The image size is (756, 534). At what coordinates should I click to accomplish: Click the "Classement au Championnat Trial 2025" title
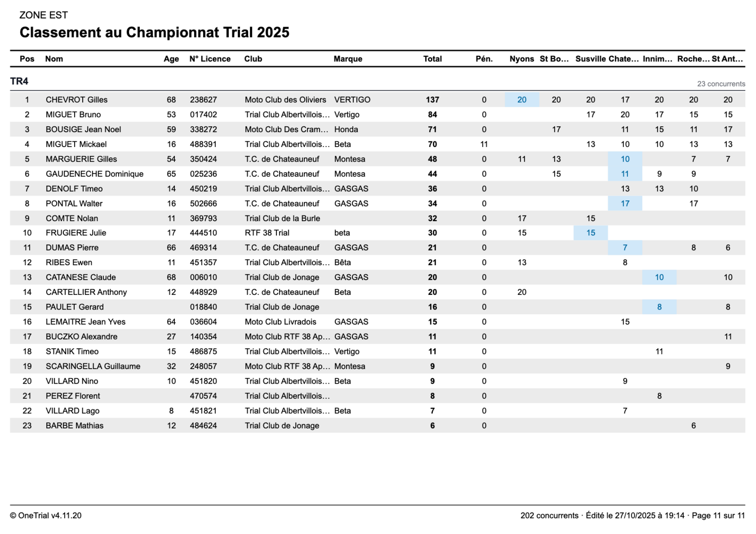pos(155,33)
